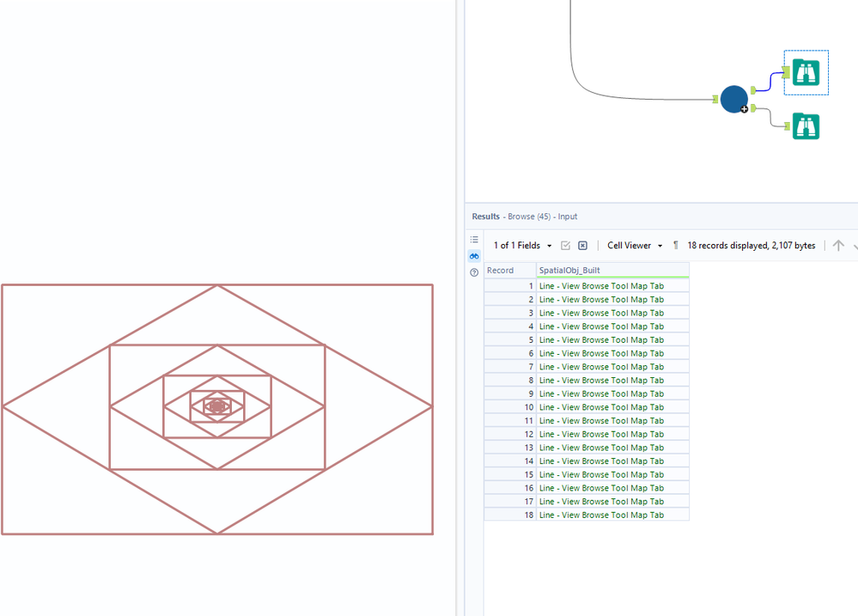Screen dimensions: 858x616
Task: Select the upper Browse tool on canvas
Action: click(x=806, y=72)
